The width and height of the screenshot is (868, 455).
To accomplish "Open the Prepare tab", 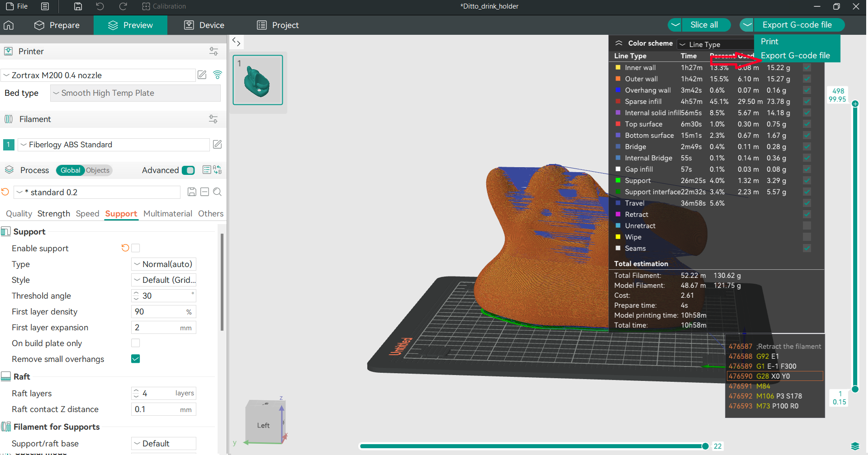I will [57, 25].
